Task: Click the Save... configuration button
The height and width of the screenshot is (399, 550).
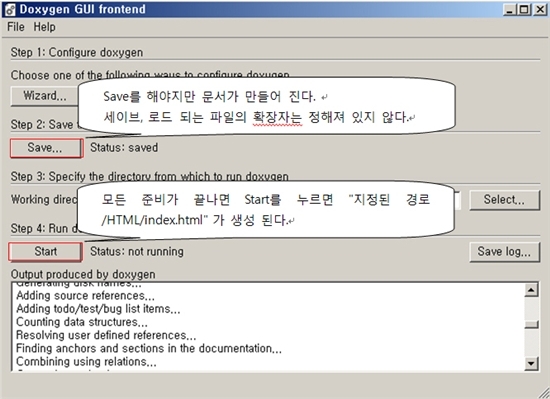Action: coord(47,148)
